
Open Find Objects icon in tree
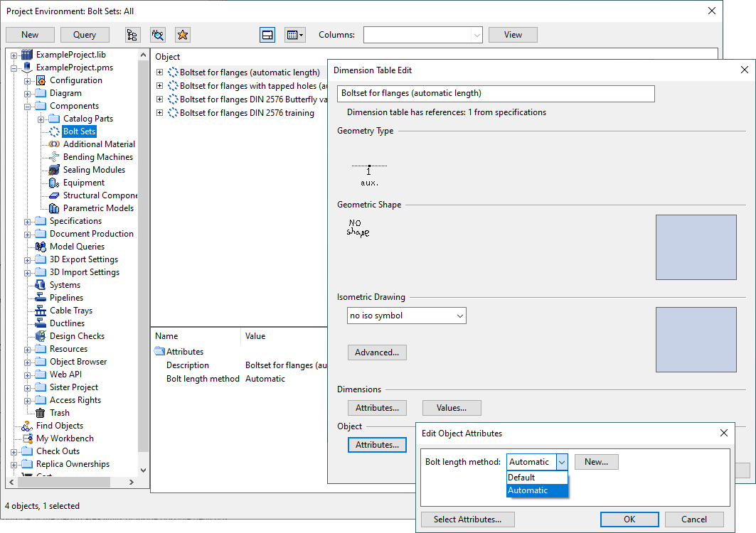pos(27,426)
